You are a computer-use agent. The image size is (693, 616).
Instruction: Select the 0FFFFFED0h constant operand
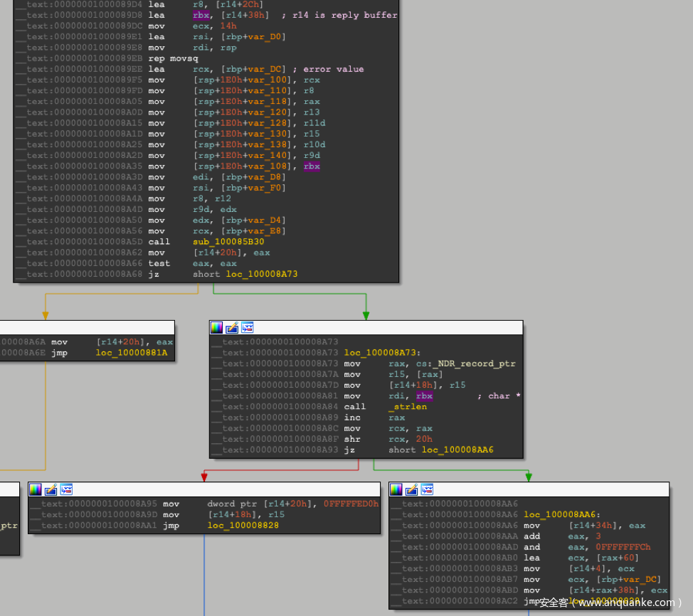click(351, 504)
